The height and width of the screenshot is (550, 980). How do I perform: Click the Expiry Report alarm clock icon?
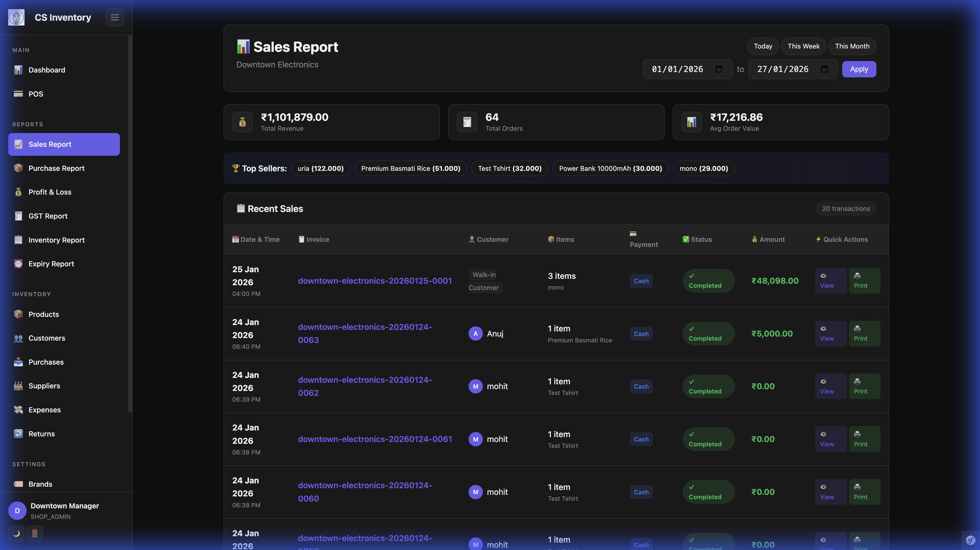point(18,264)
